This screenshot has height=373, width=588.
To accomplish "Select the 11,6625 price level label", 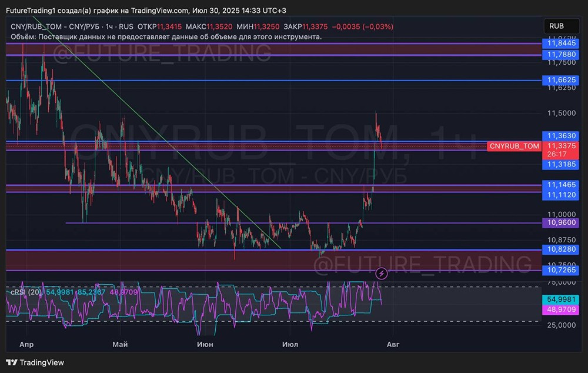I will (x=561, y=80).
